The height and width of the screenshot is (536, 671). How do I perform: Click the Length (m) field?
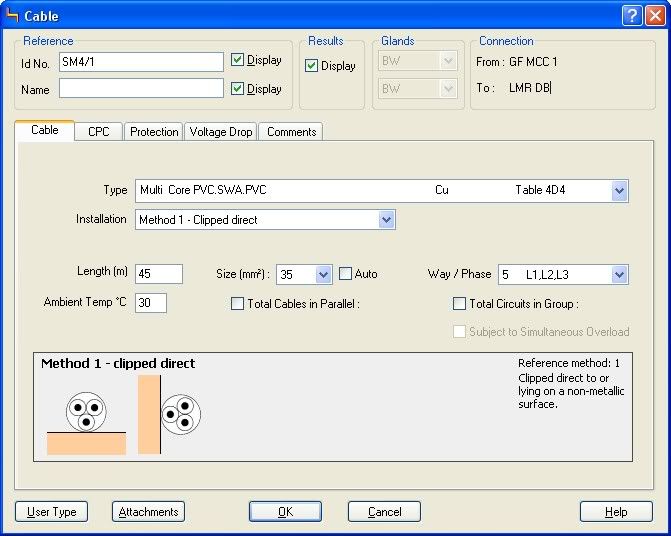tap(159, 274)
